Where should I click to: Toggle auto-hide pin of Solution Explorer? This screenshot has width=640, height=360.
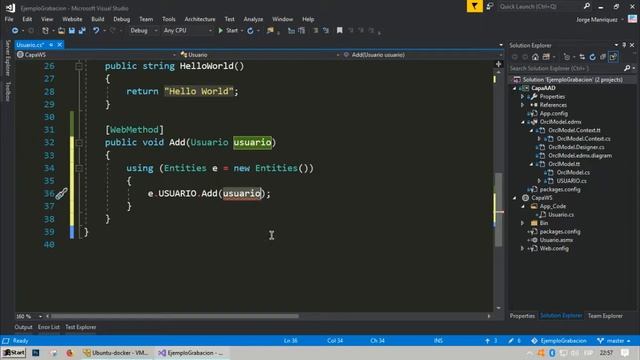(x=624, y=45)
